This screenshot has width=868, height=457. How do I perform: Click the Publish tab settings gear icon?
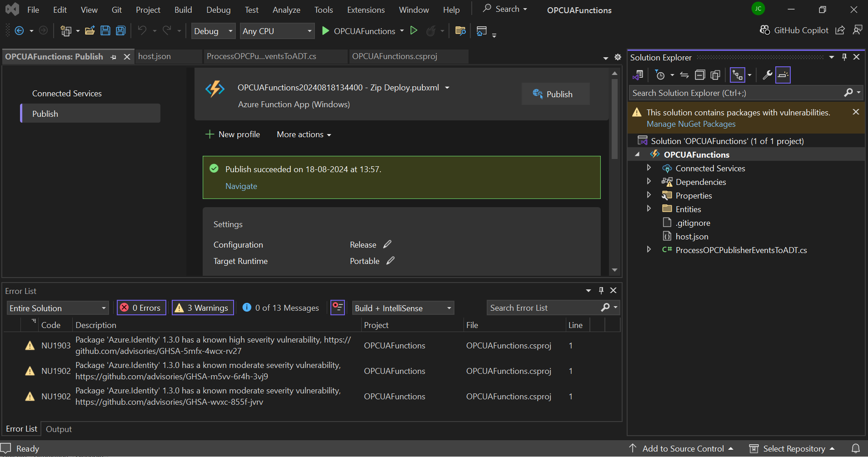pos(618,57)
